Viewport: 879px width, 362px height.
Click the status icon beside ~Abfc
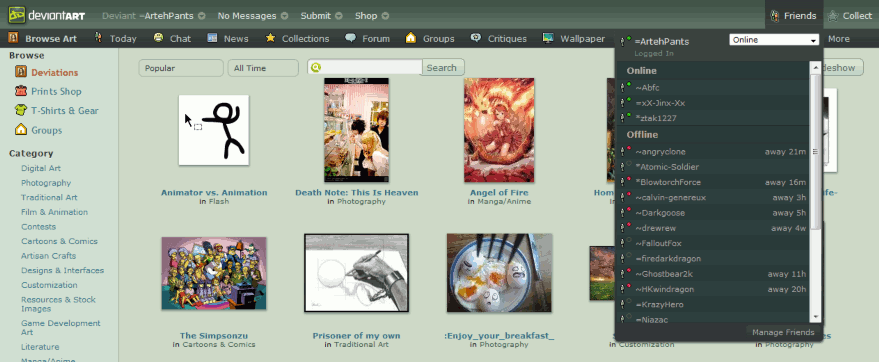626,87
